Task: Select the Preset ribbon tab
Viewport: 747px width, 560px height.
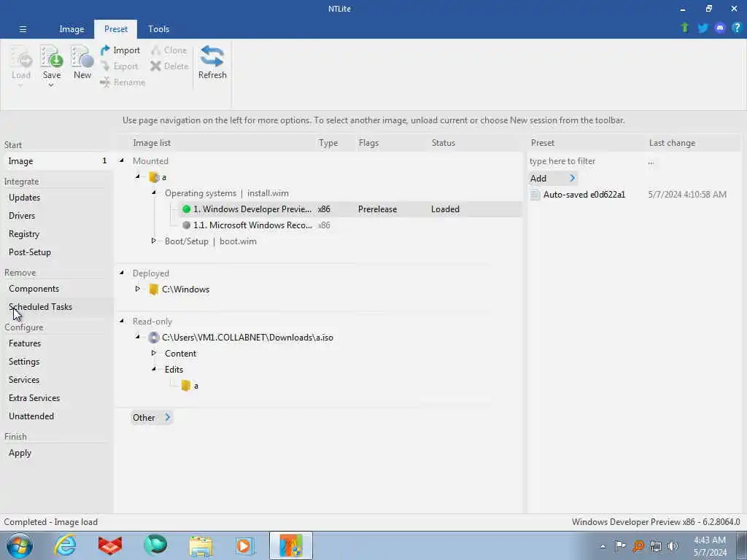Action: point(116,29)
